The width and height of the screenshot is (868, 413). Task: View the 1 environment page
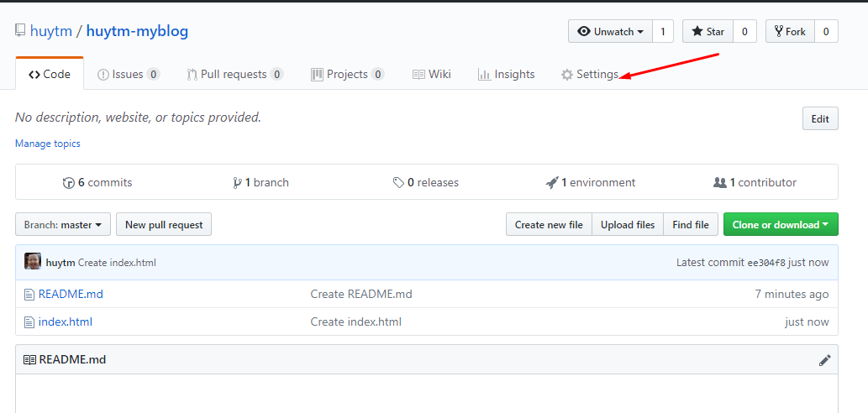pos(590,182)
